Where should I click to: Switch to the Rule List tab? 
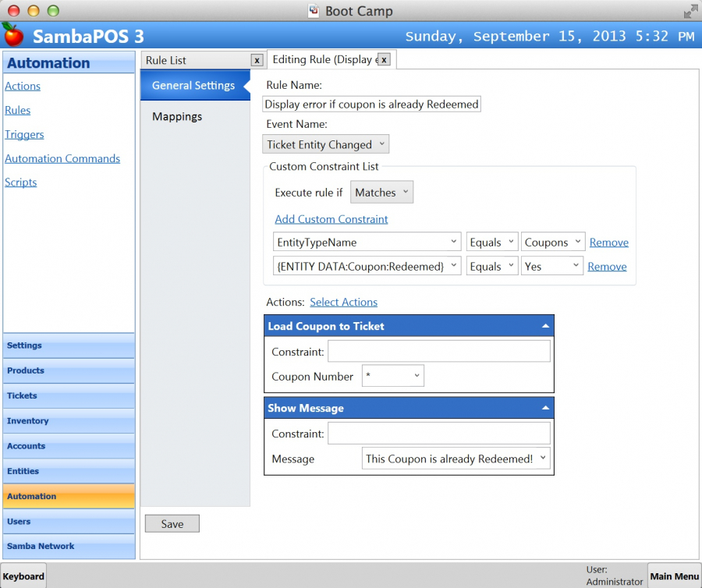pyautogui.click(x=194, y=60)
